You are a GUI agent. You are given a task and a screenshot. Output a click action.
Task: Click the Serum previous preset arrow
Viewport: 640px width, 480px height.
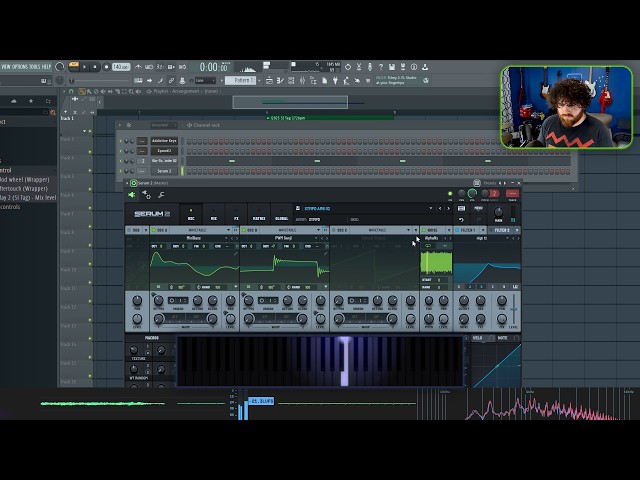pos(440,209)
